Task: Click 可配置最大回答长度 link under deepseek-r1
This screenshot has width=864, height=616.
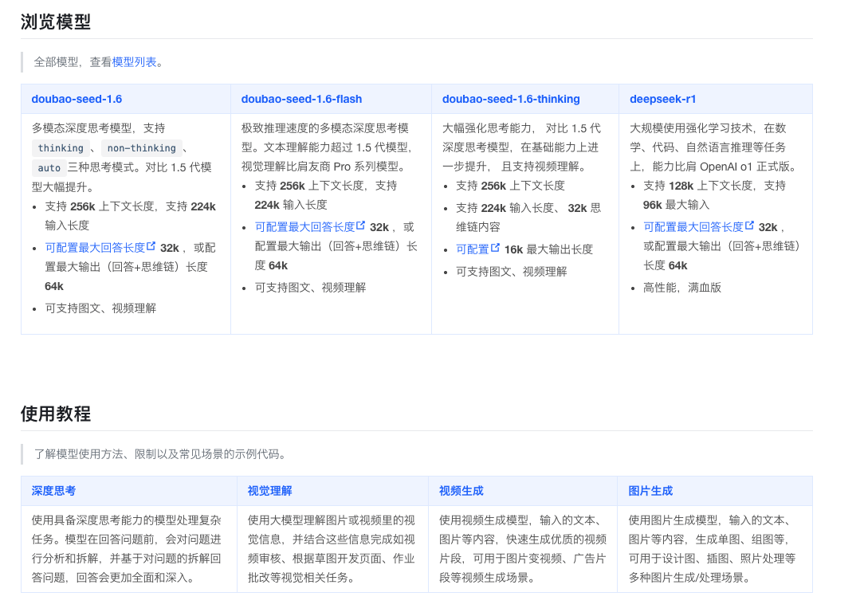Action: [693, 227]
